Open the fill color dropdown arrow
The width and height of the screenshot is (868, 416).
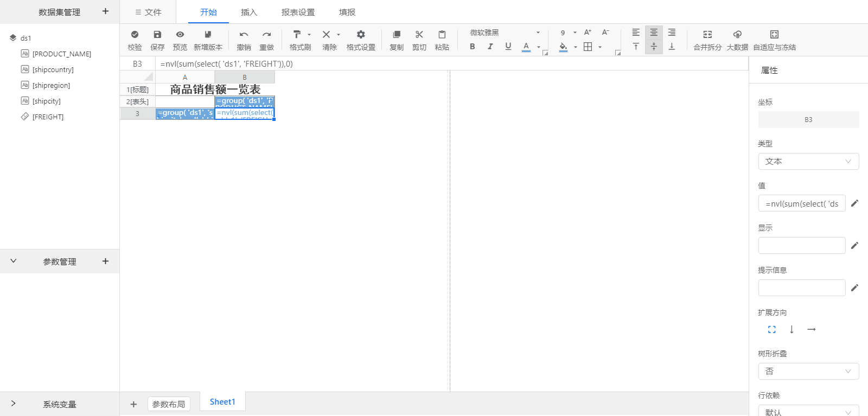(576, 47)
